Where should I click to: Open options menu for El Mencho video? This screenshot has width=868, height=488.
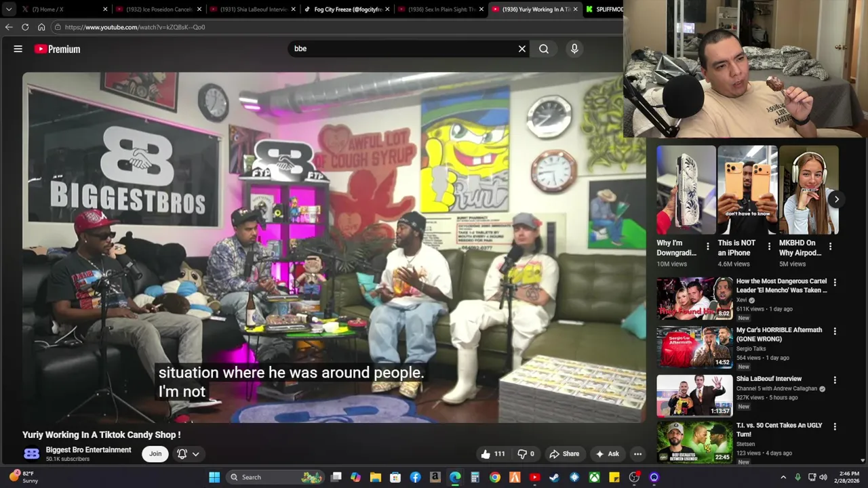[x=835, y=282]
